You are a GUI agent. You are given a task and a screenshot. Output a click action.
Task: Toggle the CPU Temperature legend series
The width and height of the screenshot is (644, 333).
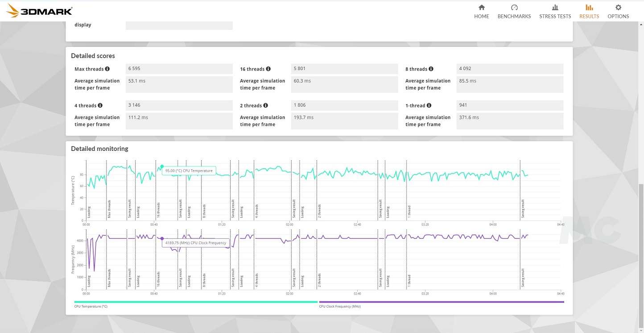coord(91,307)
